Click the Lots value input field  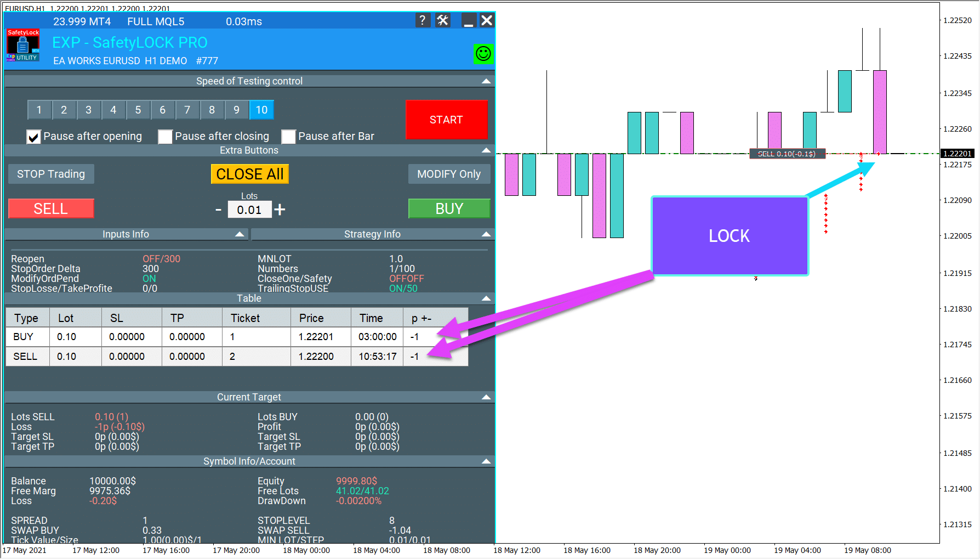[x=249, y=210]
